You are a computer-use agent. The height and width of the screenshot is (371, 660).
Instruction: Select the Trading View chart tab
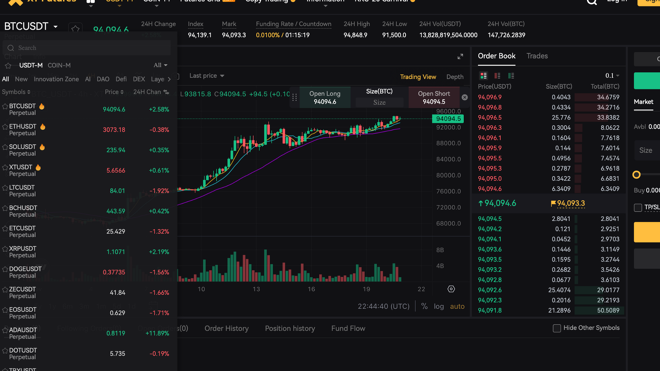(x=418, y=77)
